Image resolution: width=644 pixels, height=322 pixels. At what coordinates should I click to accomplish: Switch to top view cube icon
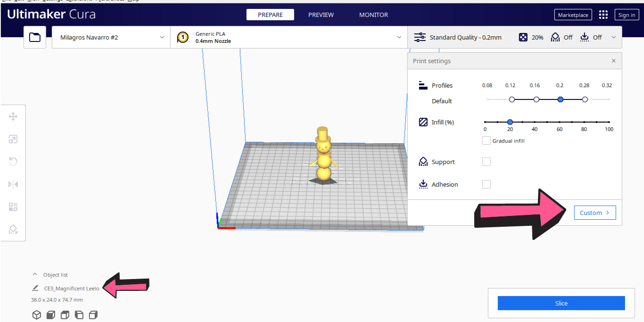(x=65, y=315)
